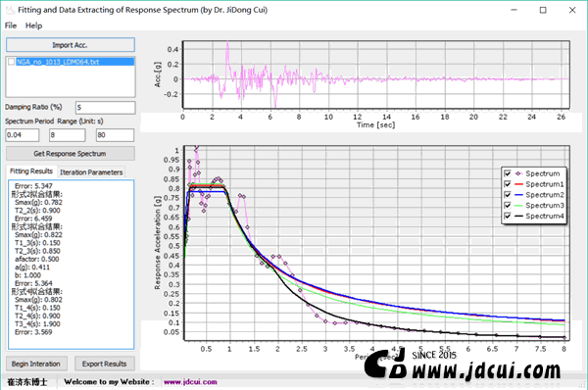
Task: Open the www.jdcui.com link in status bar
Action: (x=190, y=382)
